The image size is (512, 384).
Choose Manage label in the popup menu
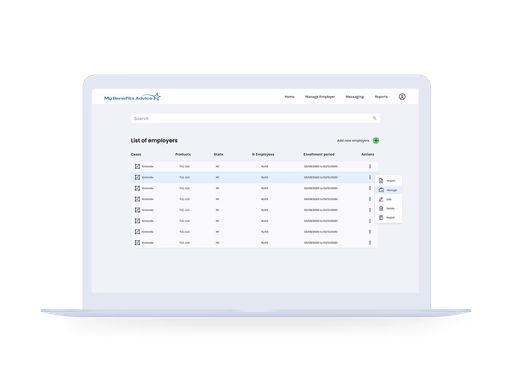[392, 190]
